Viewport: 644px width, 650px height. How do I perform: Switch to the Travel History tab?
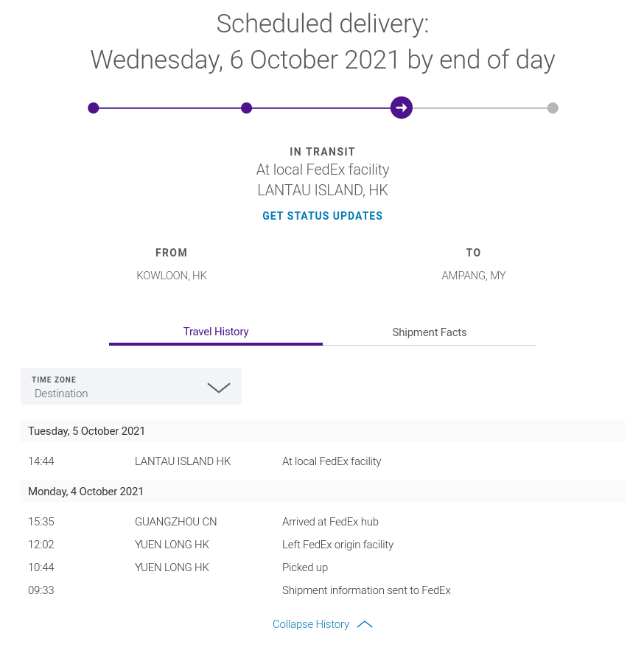point(216,332)
